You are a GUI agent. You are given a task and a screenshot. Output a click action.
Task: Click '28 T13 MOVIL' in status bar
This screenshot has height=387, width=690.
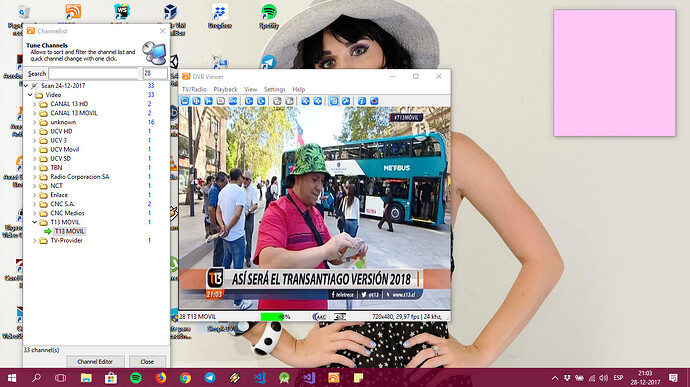[198, 317]
